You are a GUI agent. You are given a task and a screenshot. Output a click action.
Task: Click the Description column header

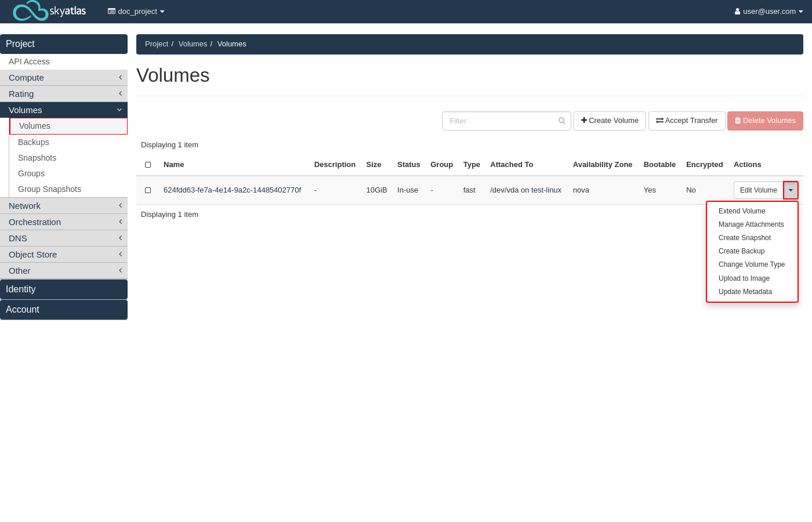point(335,165)
